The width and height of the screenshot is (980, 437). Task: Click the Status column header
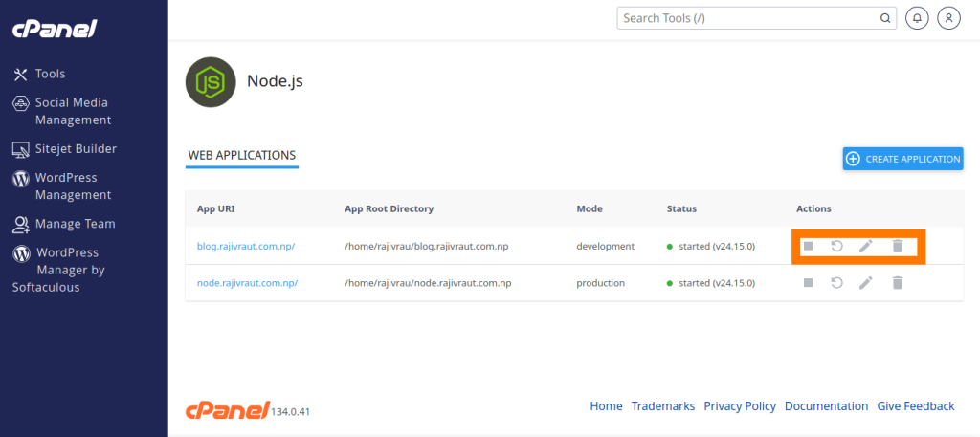[681, 208]
